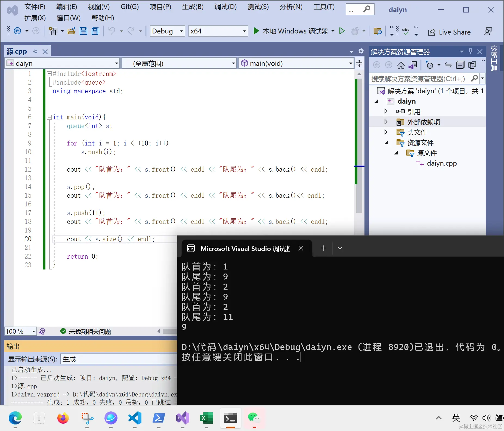Open the daiyn project scope dropdown
504x431 pixels.
pos(62,63)
